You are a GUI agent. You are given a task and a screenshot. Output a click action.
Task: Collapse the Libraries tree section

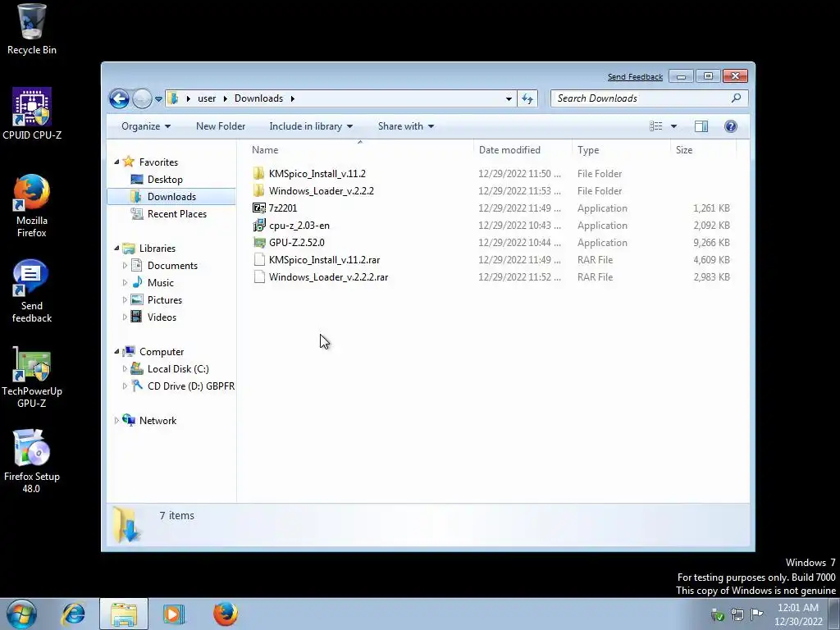(116, 248)
